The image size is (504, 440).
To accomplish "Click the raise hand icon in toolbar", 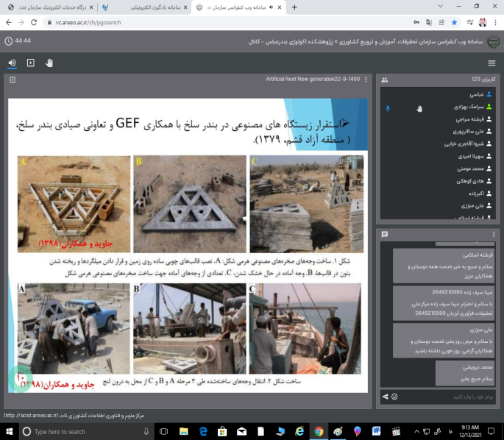I will [49, 63].
